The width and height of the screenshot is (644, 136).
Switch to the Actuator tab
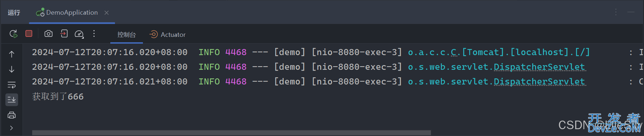pyautogui.click(x=168, y=34)
